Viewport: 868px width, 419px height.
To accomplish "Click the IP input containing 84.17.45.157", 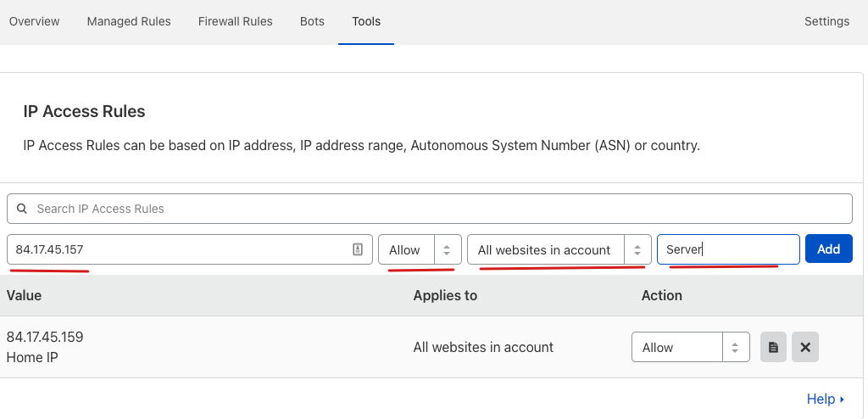I will coord(178,249).
